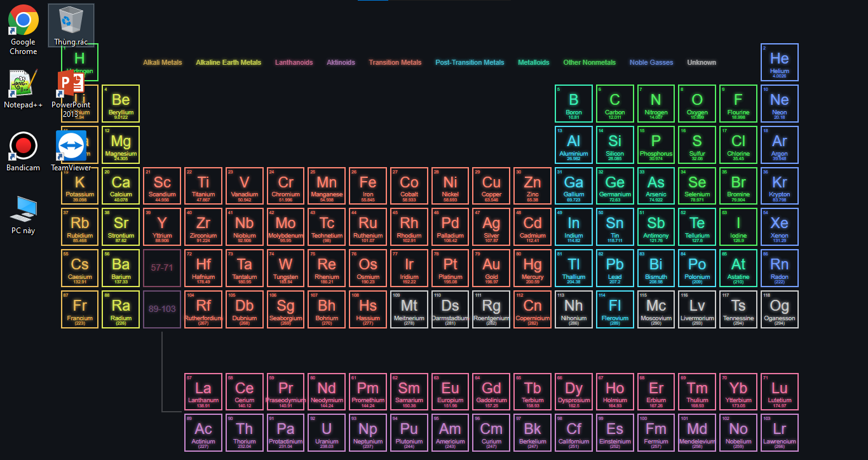Viewport: 868px width, 460px height.
Task: Select the Flourine element tile
Action: (738, 104)
